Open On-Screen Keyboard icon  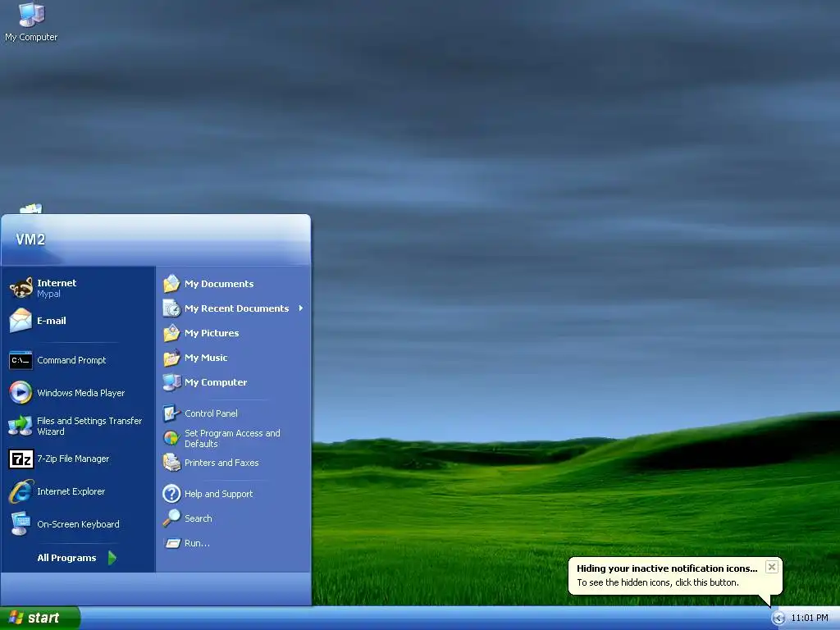pos(21,524)
